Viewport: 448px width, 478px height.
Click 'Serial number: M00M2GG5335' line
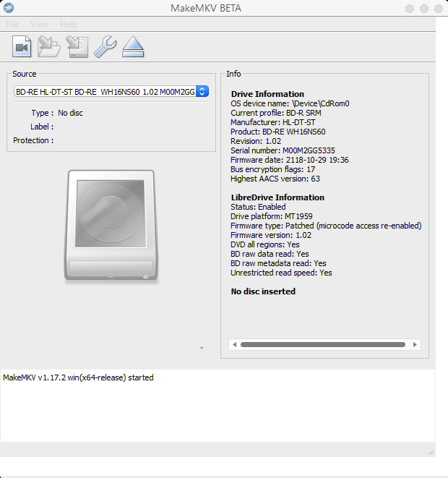(x=283, y=150)
